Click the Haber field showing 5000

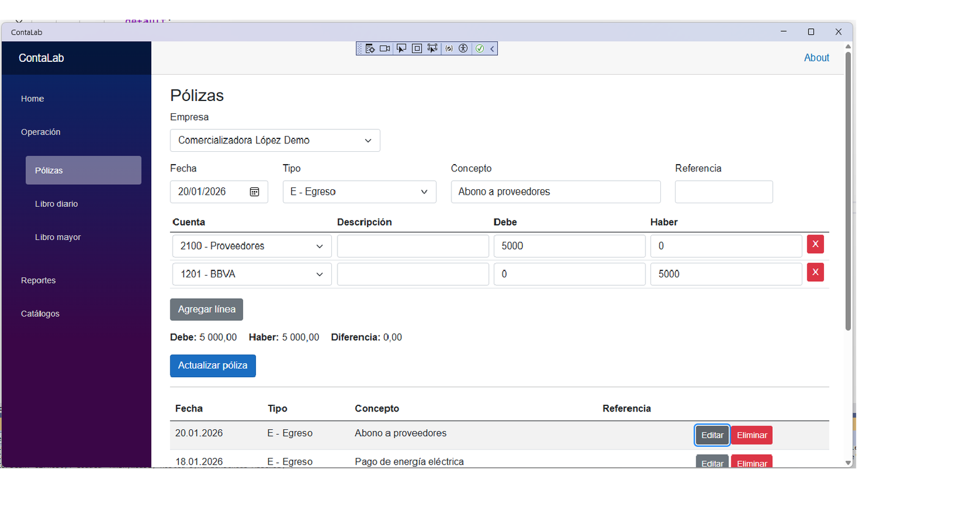[x=726, y=274]
